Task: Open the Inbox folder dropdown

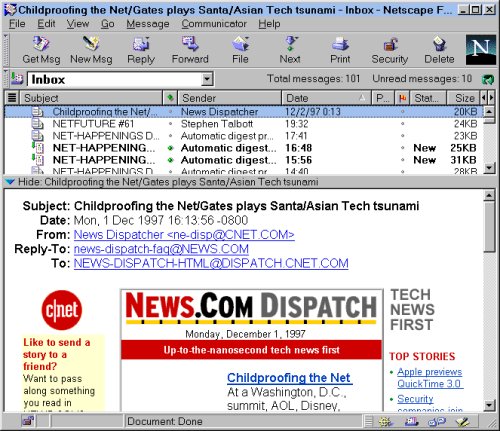Action: click(207, 79)
